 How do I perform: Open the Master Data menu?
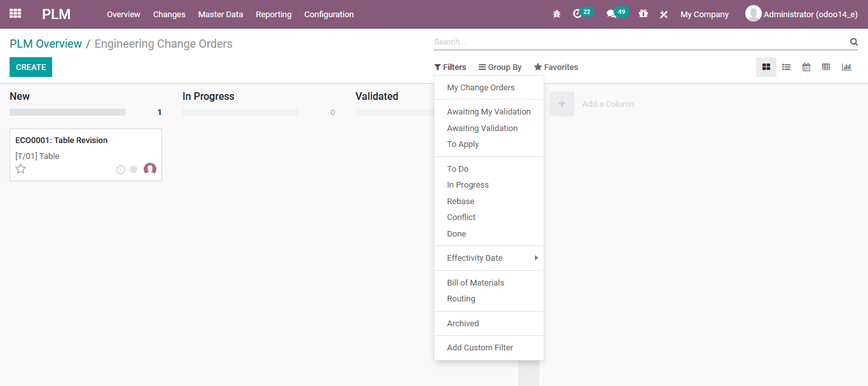pyautogui.click(x=221, y=14)
